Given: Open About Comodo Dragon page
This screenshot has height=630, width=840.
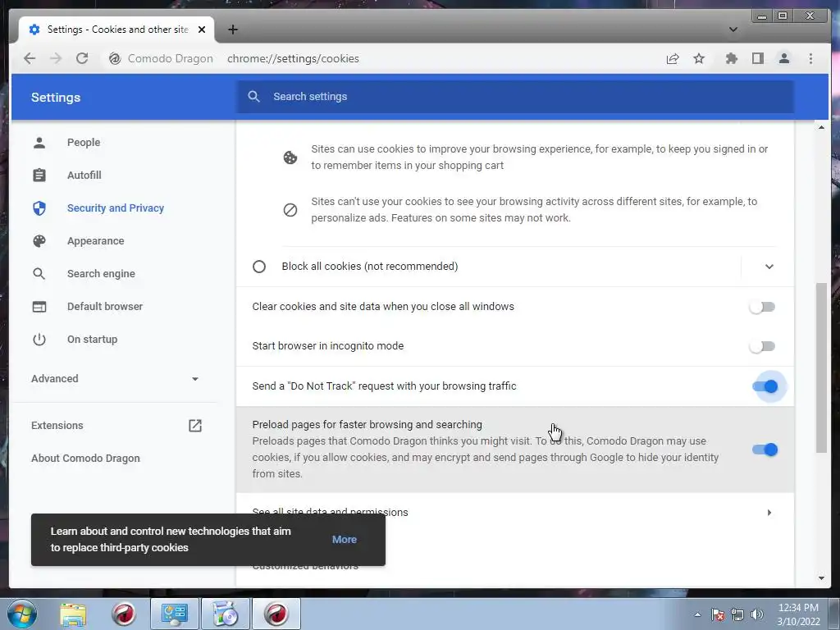Looking at the screenshot, I should [85, 458].
